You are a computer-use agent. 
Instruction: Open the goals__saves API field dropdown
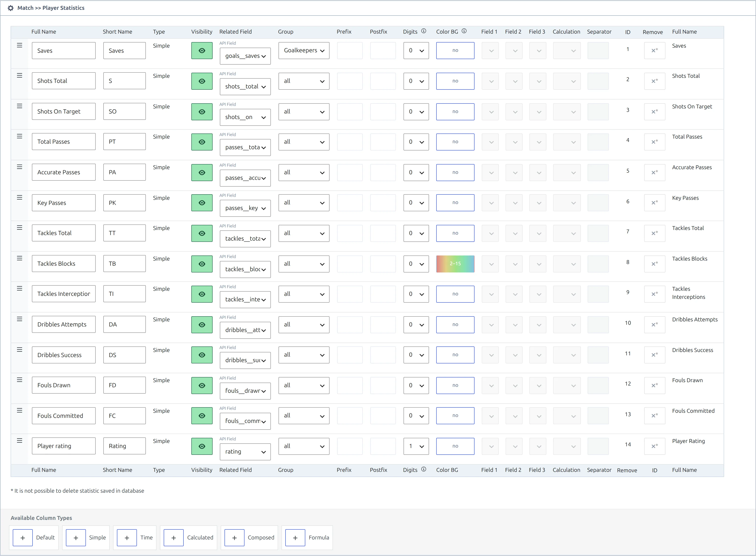pos(245,56)
